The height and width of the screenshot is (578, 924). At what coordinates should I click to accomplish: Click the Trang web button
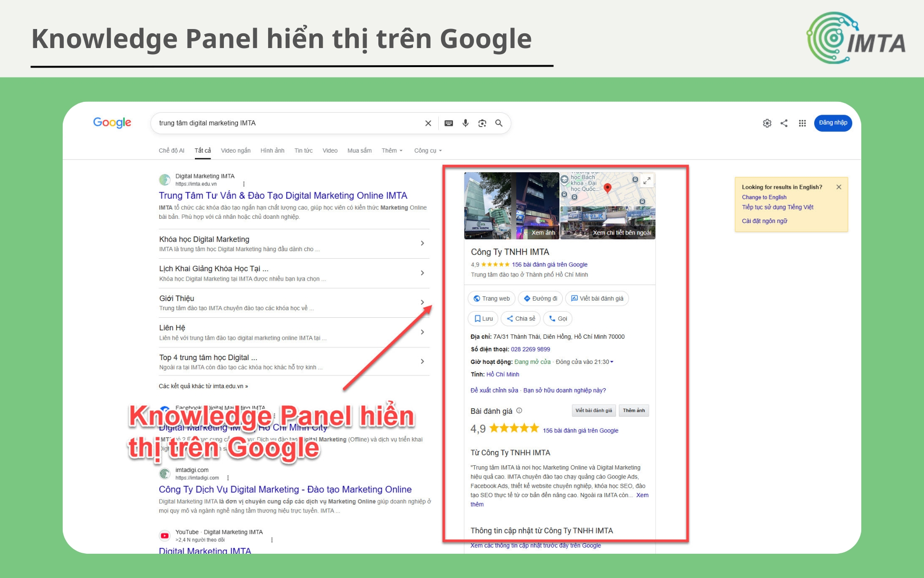(491, 299)
